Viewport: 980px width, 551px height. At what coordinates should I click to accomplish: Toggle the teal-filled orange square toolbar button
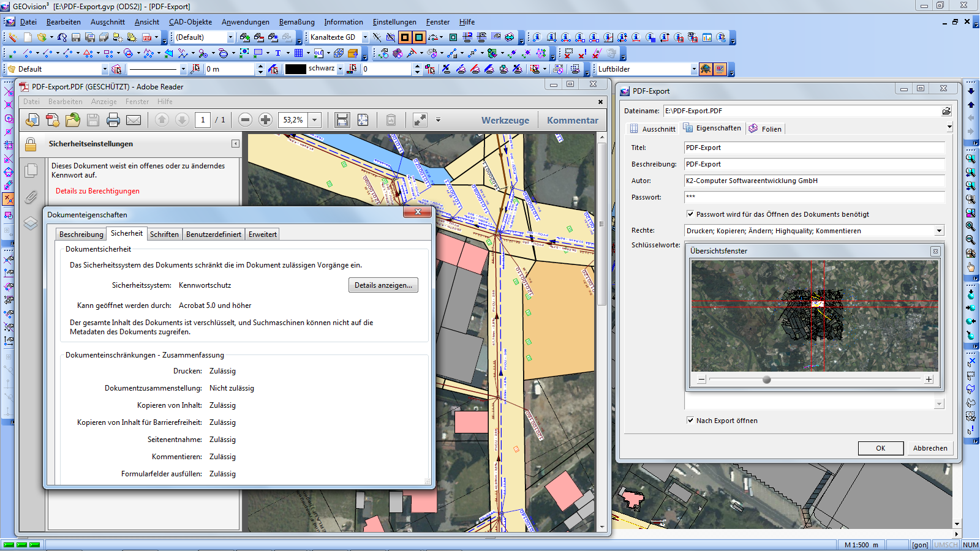(x=419, y=37)
